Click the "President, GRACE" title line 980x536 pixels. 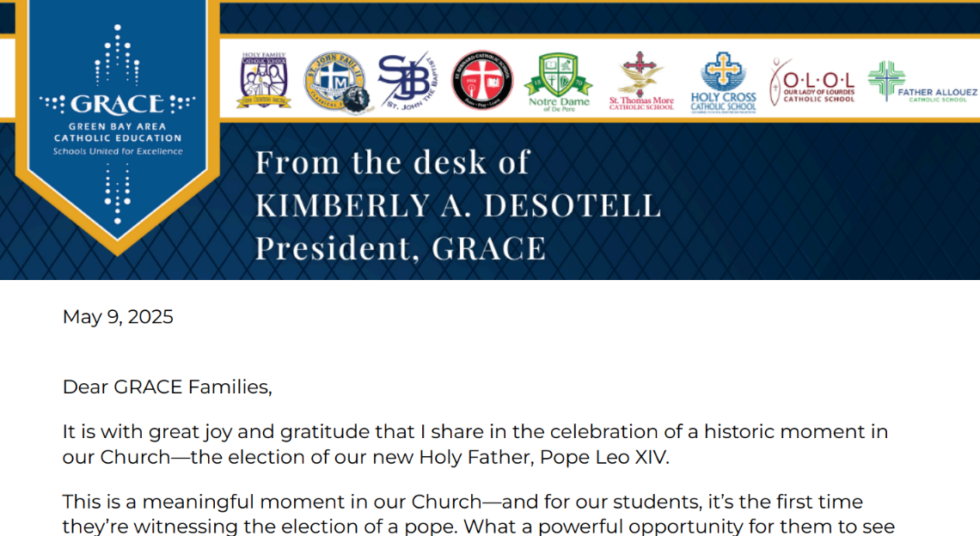coord(400,247)
